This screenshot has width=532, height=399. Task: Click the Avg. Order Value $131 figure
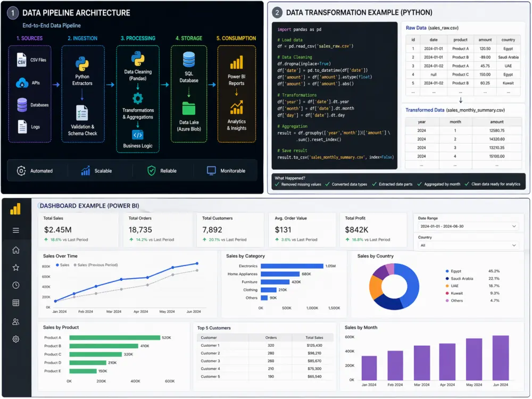[283, 230]
